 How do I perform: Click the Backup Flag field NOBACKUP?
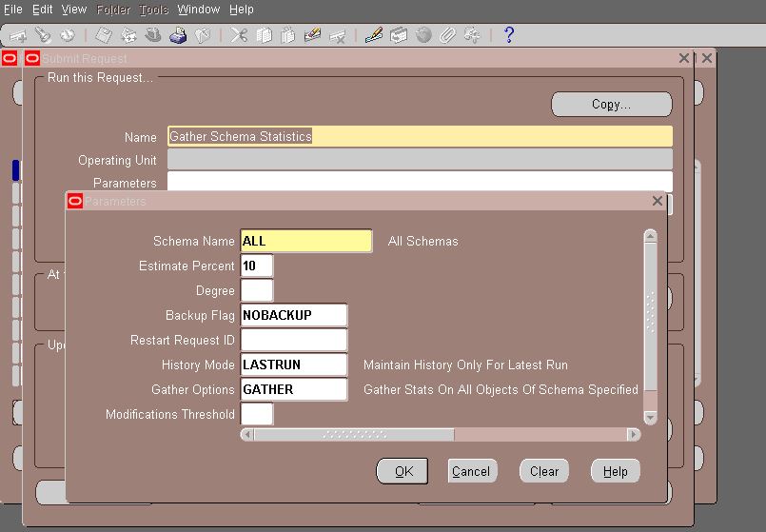click(x=294, y=315)
